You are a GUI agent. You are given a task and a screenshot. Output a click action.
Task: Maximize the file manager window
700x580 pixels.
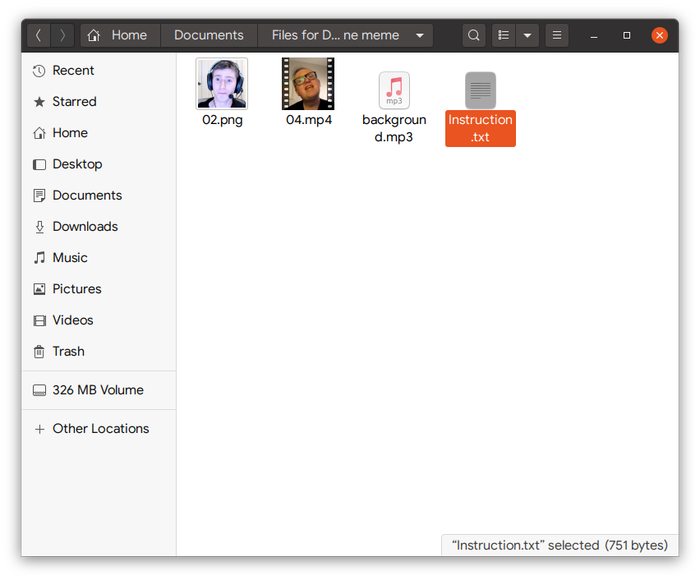click(x=627, y=35)
